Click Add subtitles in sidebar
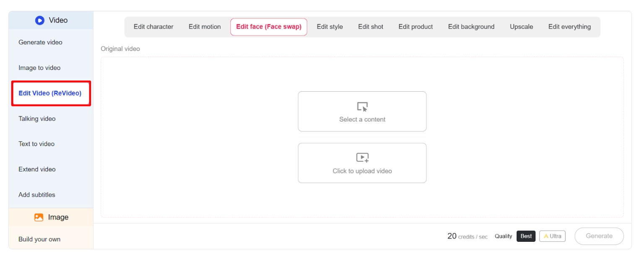Viewport: 644px width, 253px height. (x=37, y=195)
